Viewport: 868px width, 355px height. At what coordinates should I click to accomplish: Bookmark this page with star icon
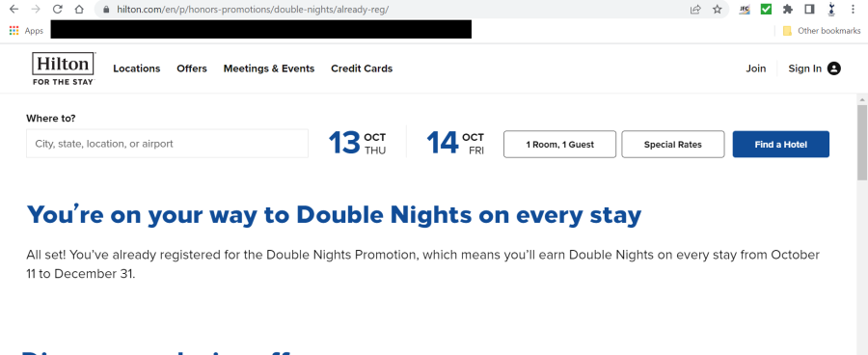(x=717, y=10)
